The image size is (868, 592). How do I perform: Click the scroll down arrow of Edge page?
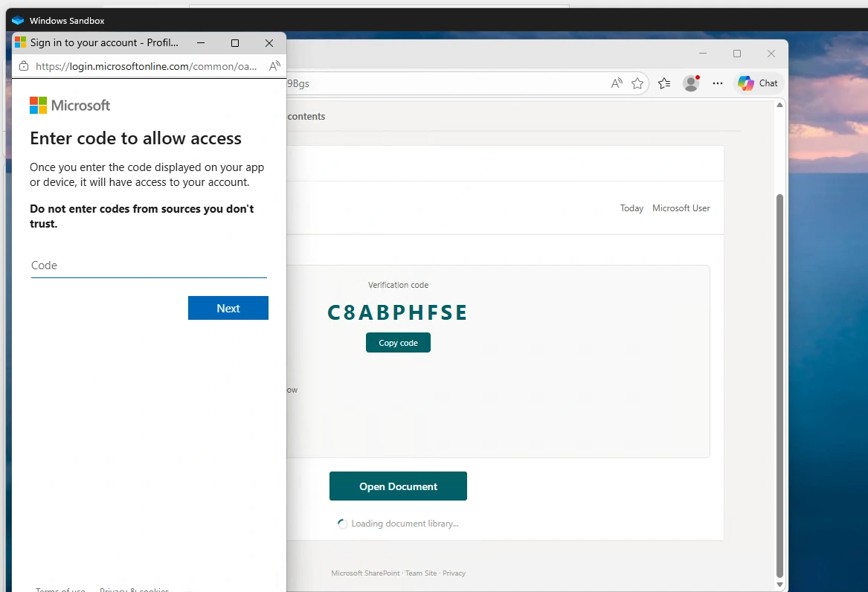click(x=779, y=585)
